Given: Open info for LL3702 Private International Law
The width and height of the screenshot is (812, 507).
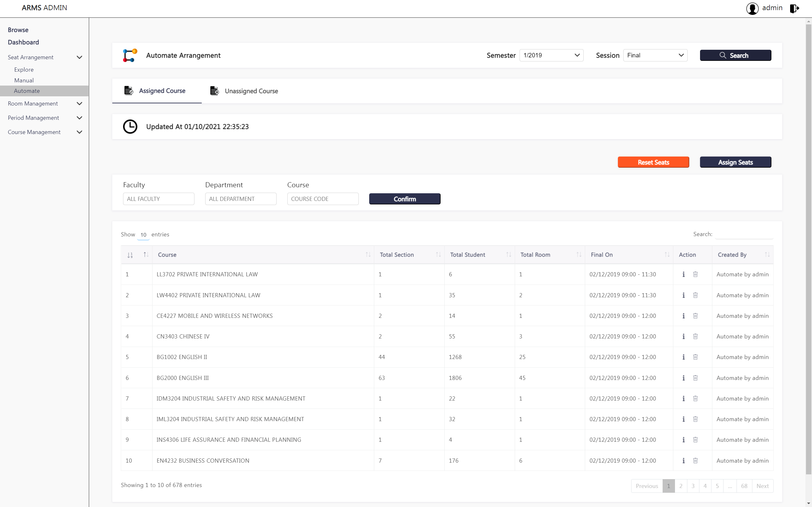Looking at the screenshot, I should pos(684,274).
